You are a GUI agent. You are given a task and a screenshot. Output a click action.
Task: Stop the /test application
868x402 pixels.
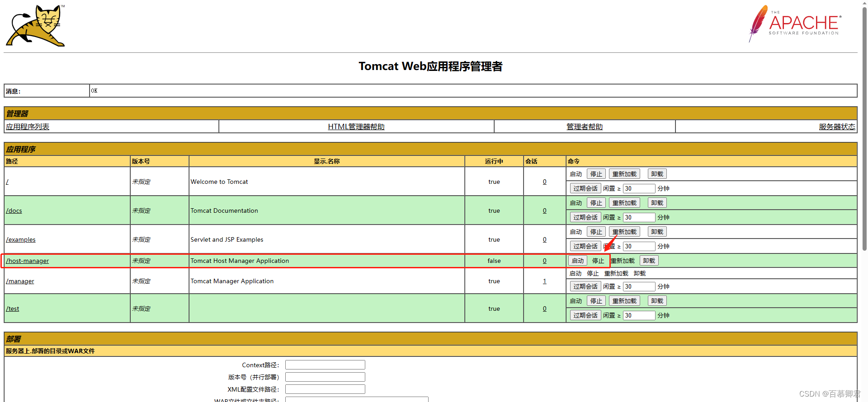[596, 301]
